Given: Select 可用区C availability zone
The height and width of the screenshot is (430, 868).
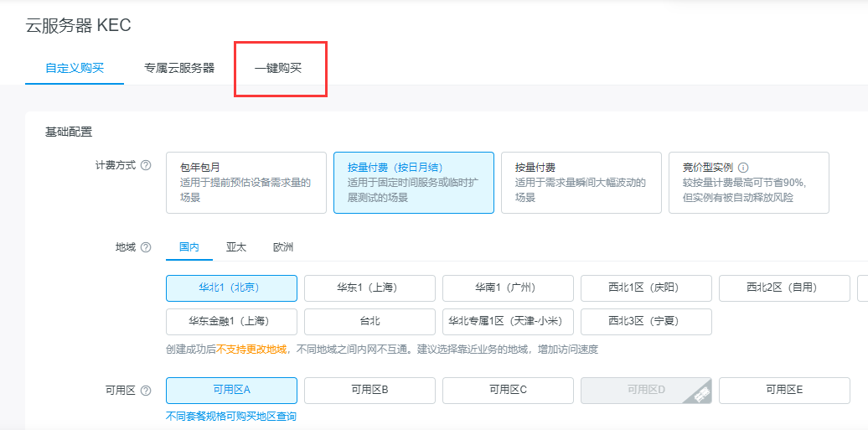Looking at the screenshot, I should click(x=509, y=391).
